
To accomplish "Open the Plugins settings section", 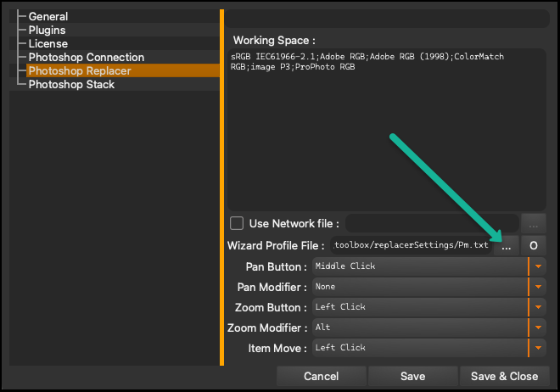I will coord(48,30).
